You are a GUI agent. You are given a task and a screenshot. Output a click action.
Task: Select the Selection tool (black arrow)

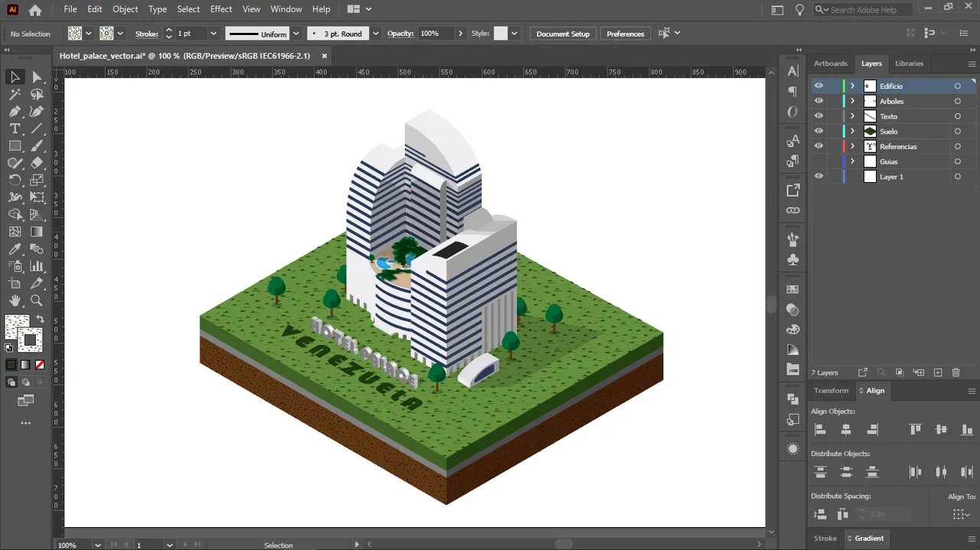coord(15,76)
